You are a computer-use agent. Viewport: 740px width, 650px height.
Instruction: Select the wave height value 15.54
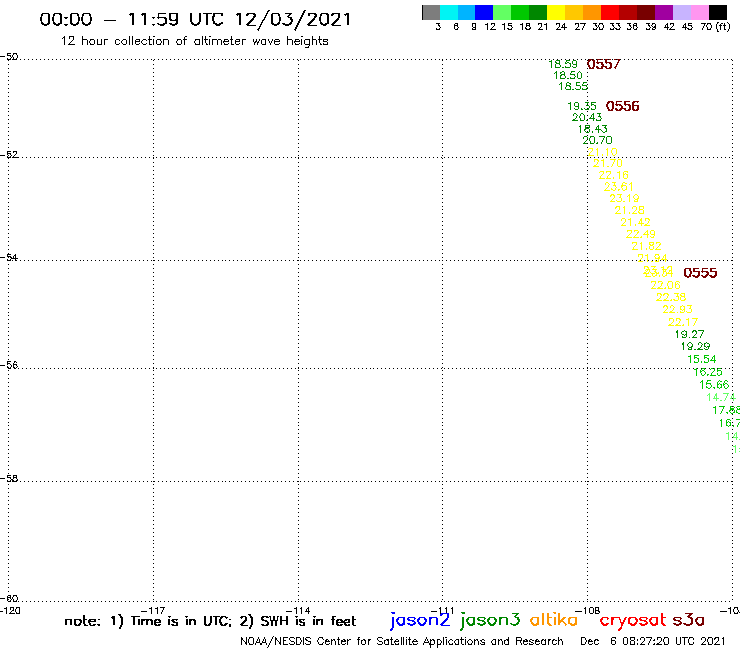coord(702,359)
